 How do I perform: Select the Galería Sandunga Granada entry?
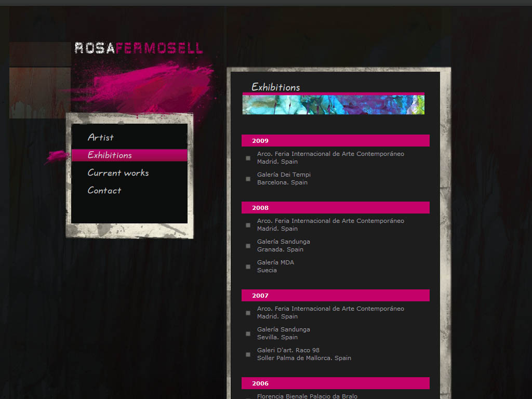pyautogui.click(x=283, y=245)
